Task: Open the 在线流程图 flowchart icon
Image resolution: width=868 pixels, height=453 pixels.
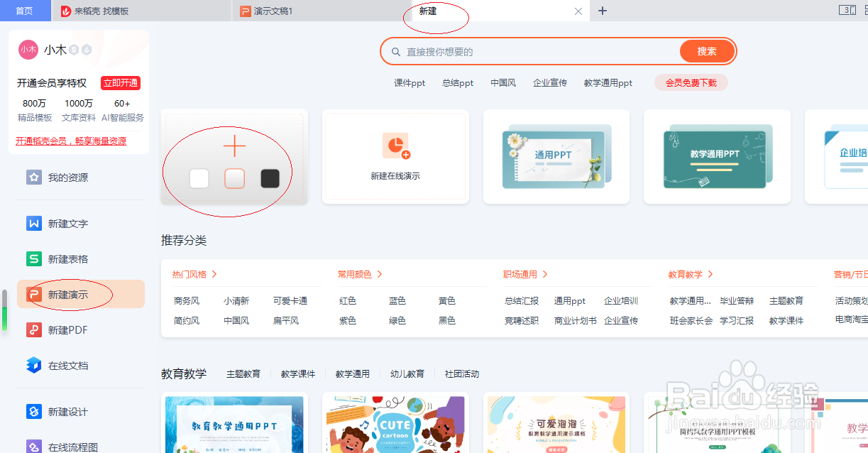Action: [33, 447]
